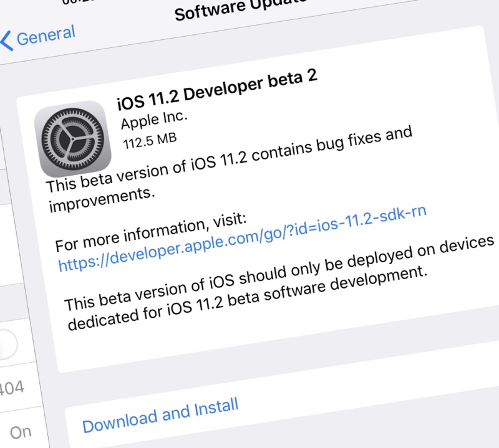Click the Apple Inc. text

tap(154, 120)
